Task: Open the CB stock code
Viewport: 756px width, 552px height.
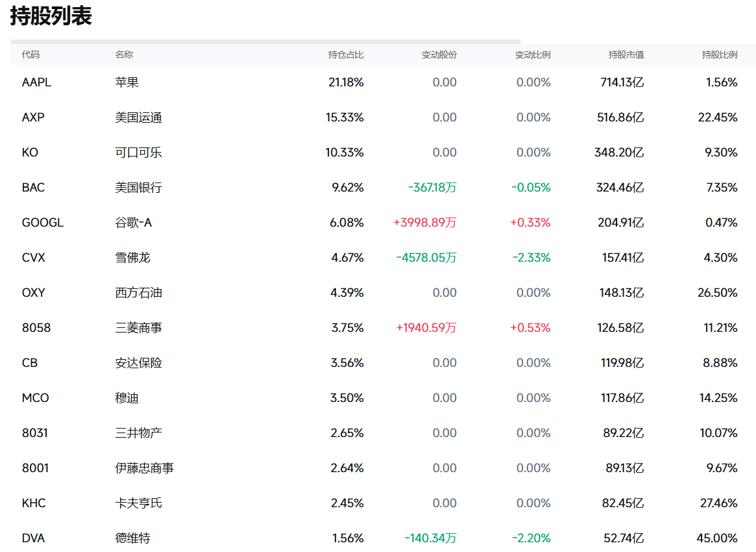Action: 30,363
